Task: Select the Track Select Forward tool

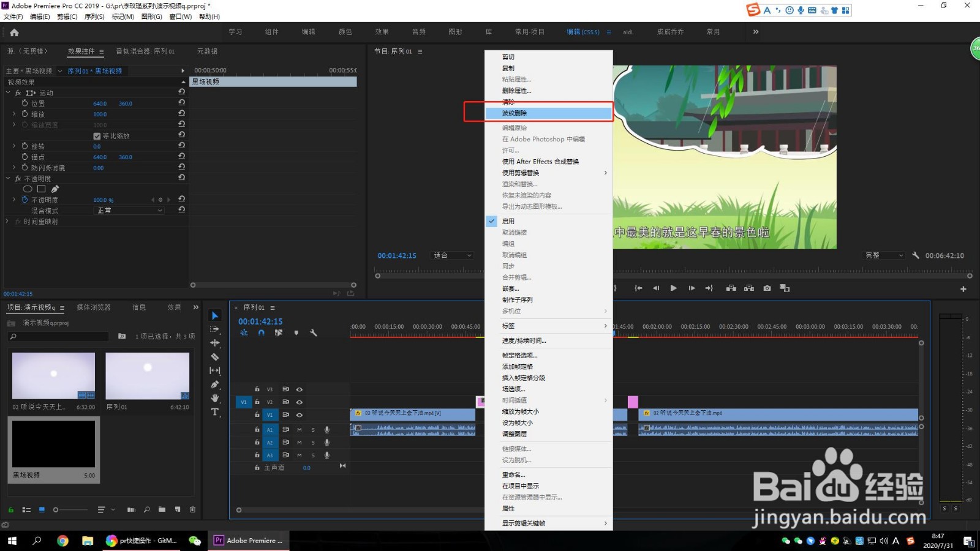Action: 215,329
